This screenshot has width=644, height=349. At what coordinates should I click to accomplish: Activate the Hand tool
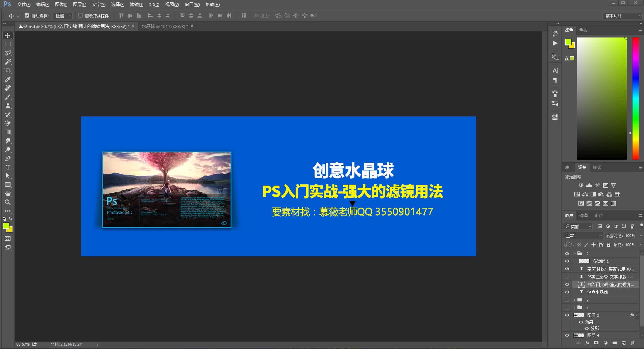(x=8, y=193)
